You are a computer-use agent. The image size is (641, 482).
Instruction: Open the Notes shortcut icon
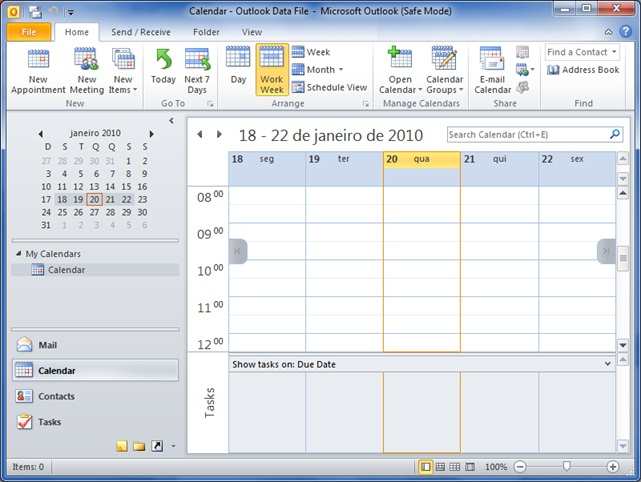[121, 446]
